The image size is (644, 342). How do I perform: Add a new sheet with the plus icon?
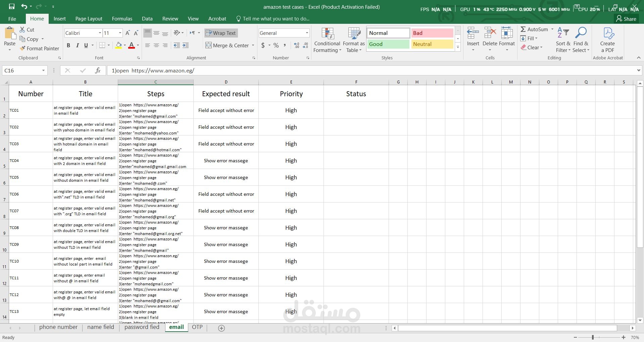click(x=221, y=328)
